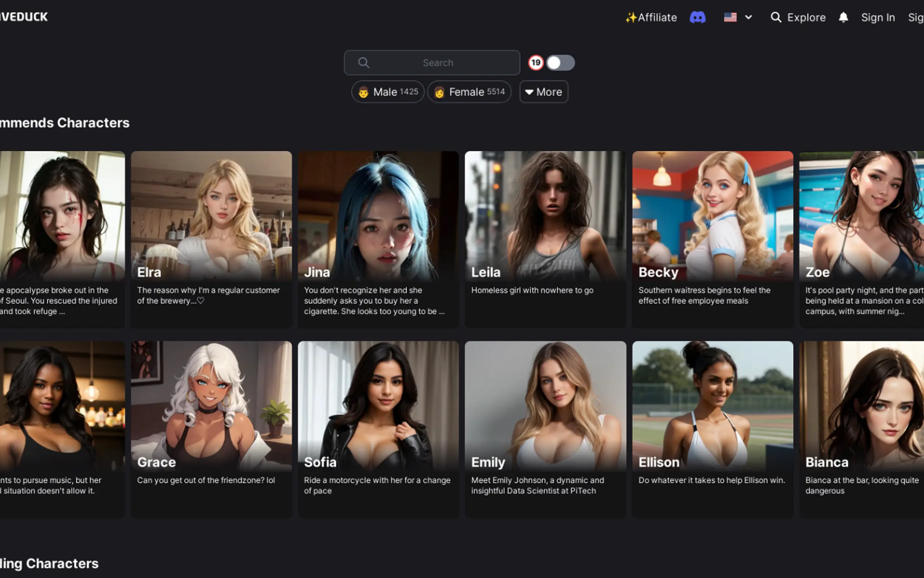Click the notification bell icon
The height and width of the screenshot is (578, 924).
(x=843, y=17)
